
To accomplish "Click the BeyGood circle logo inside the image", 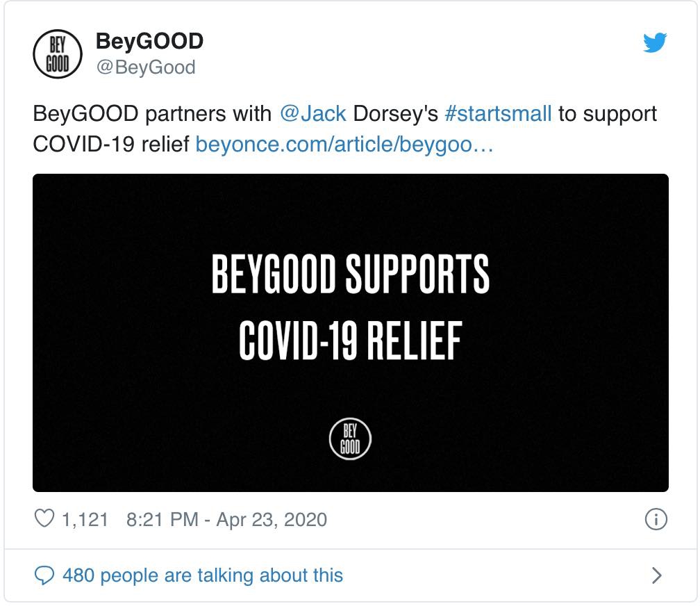I will [x=350, y=439].
